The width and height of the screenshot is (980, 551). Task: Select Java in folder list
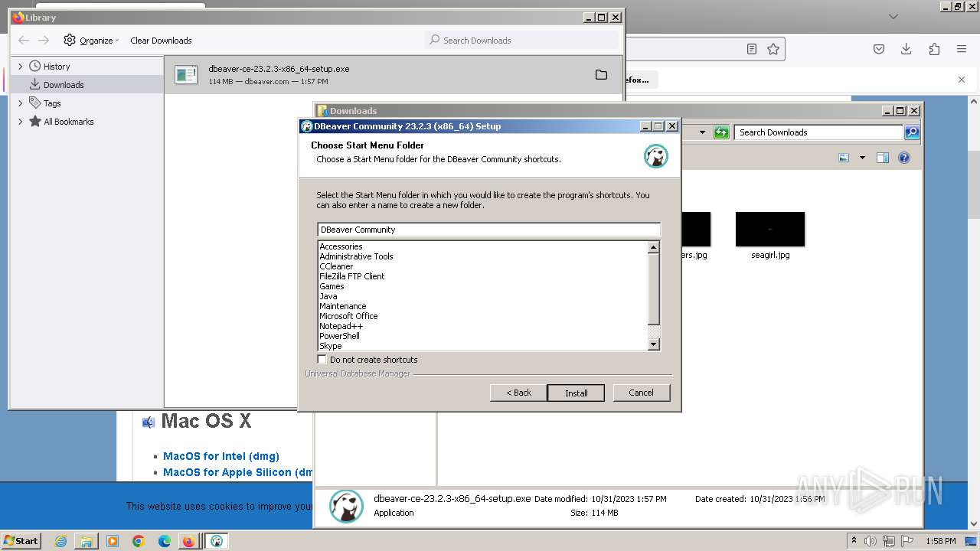[x=328, y=296]
